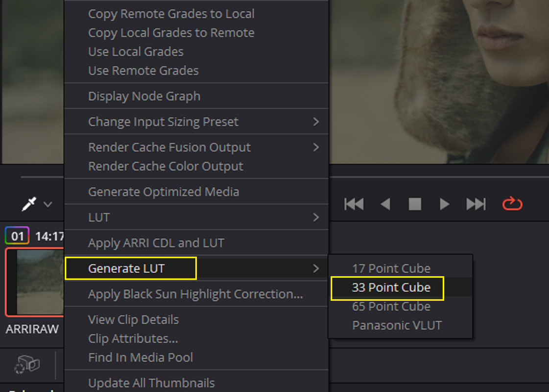
Task: Click the clip timecode starting 14:17
Action: [49, 237]
